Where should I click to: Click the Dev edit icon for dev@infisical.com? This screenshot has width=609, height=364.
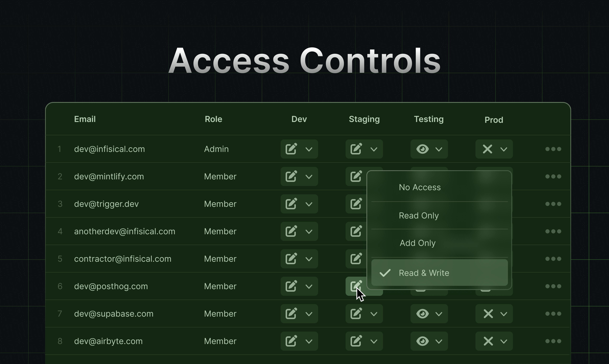click(291, 149)
